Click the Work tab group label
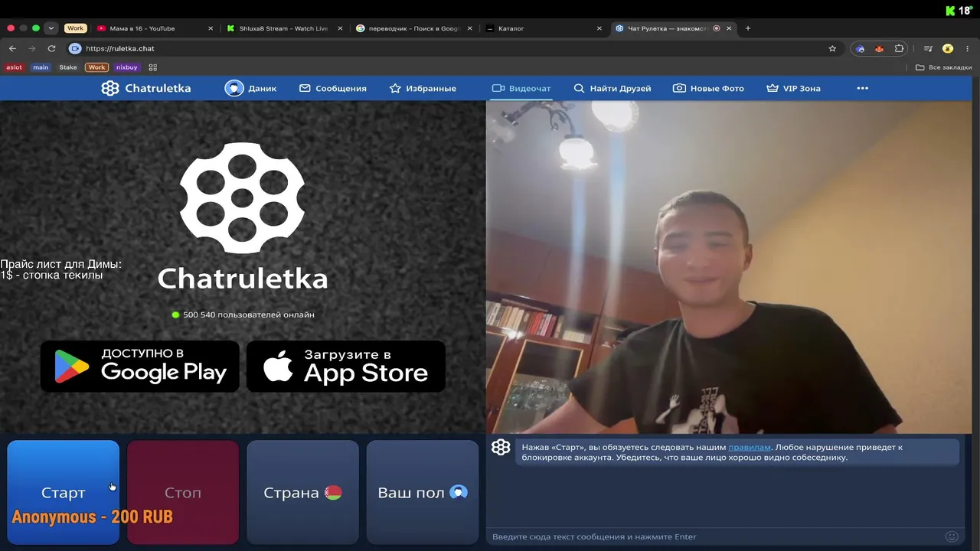Viewport: 980px width, 551px height. 75,28
